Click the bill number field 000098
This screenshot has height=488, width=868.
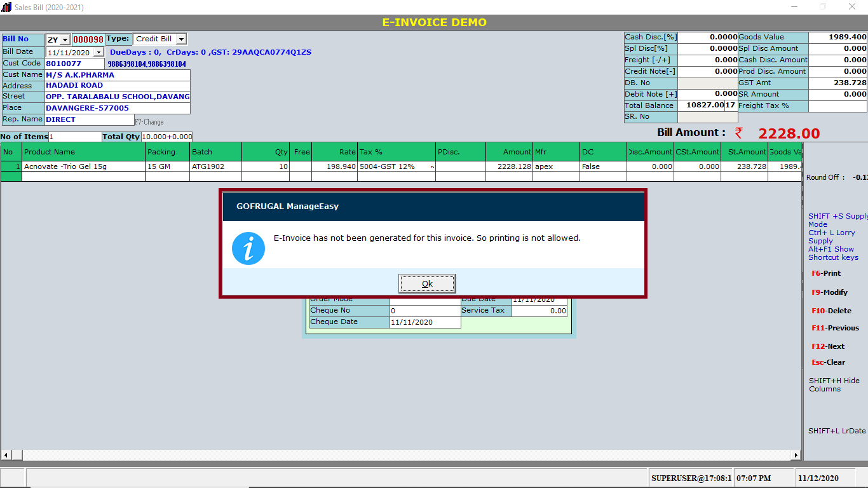[x=88, y=39]
